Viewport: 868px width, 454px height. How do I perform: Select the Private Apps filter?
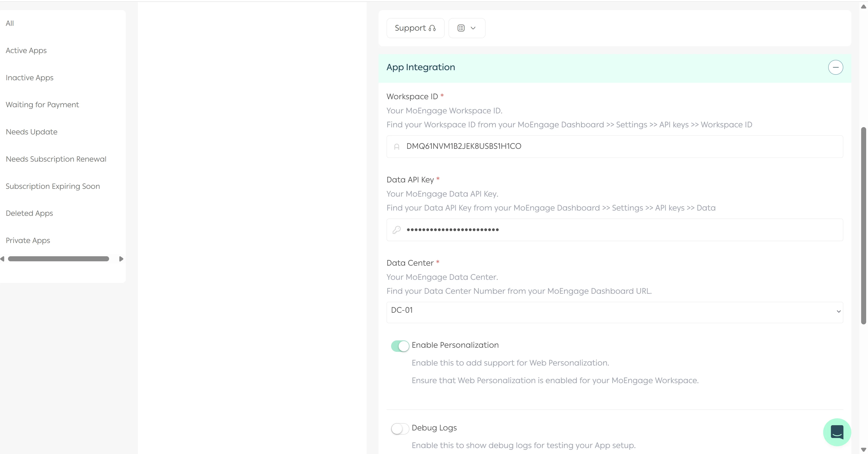pyautogui.click(x=28, y=240)
